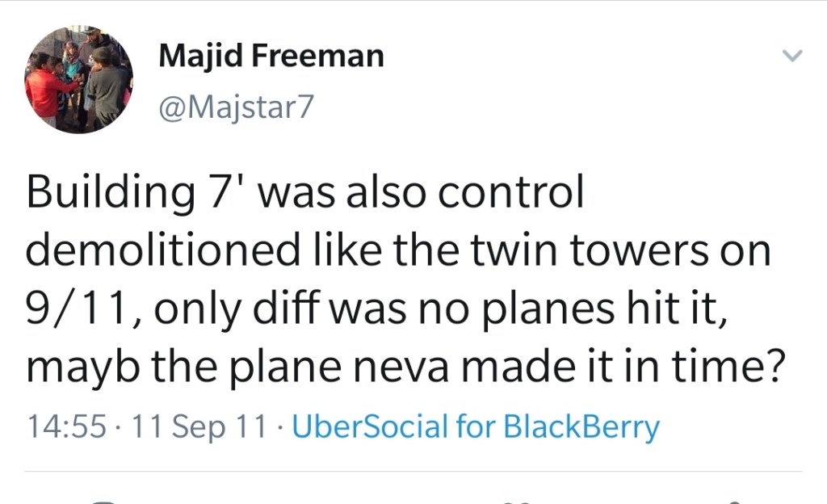827x504 pixels.
Task: Open Majid Freeman's profile picture
Action: (78, 80)
